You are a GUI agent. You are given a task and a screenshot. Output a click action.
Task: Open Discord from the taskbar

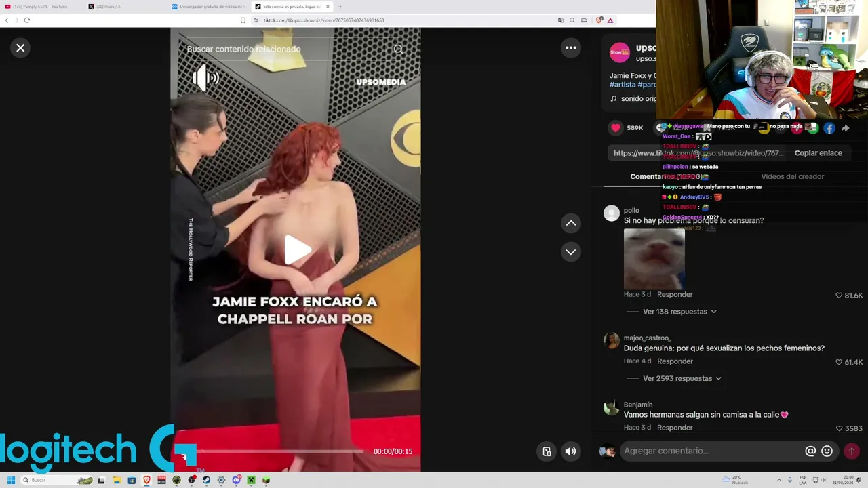(x=236, y=480)
